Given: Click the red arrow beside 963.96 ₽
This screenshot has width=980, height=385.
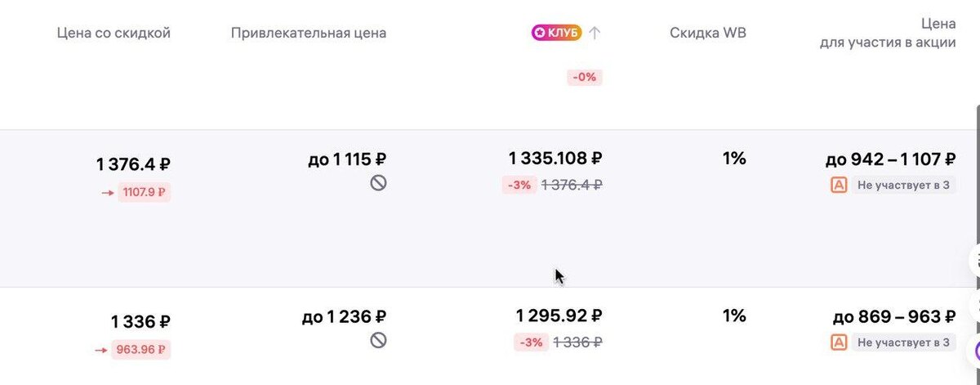Looking at the screenshot, I should coord(101,351).
